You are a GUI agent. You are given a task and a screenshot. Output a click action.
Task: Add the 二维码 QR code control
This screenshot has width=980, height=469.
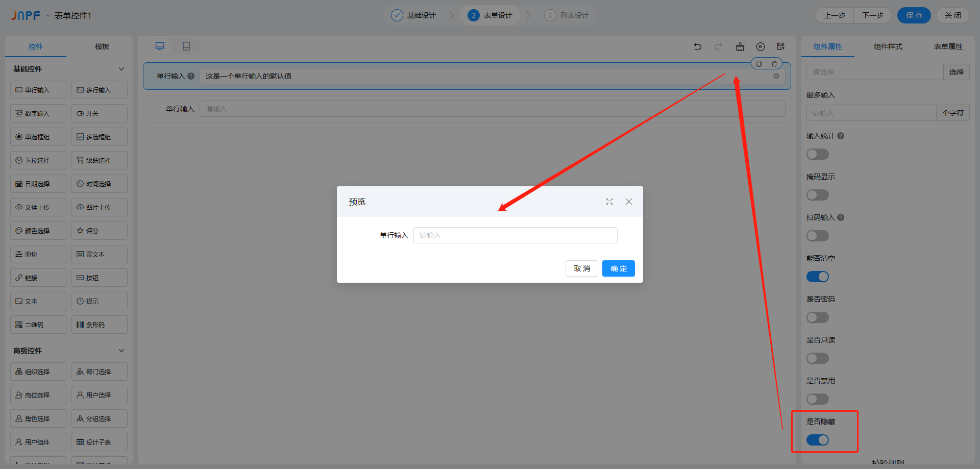38,325
